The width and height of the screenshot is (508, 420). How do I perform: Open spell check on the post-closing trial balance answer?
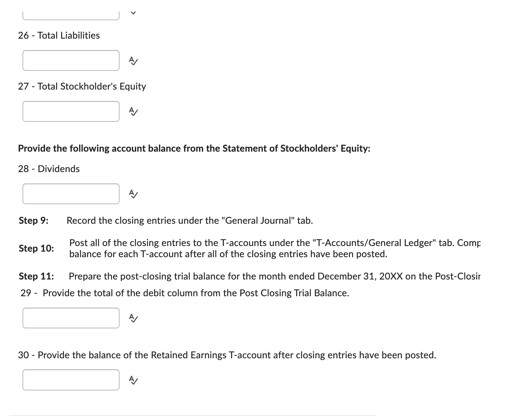tap(133, 318)
